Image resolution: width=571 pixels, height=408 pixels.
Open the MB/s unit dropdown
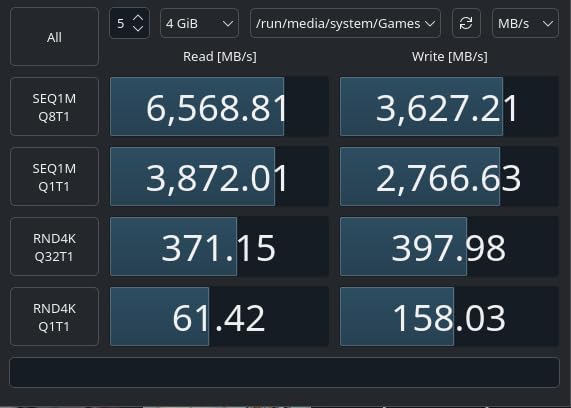tap(525, 23)
